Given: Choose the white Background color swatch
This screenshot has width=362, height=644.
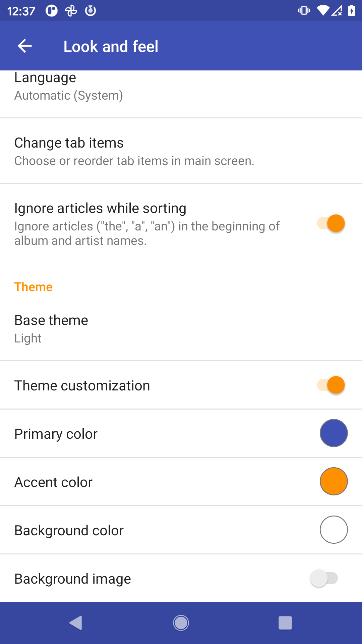Looking at the screenshot, I should coord(334,530).
